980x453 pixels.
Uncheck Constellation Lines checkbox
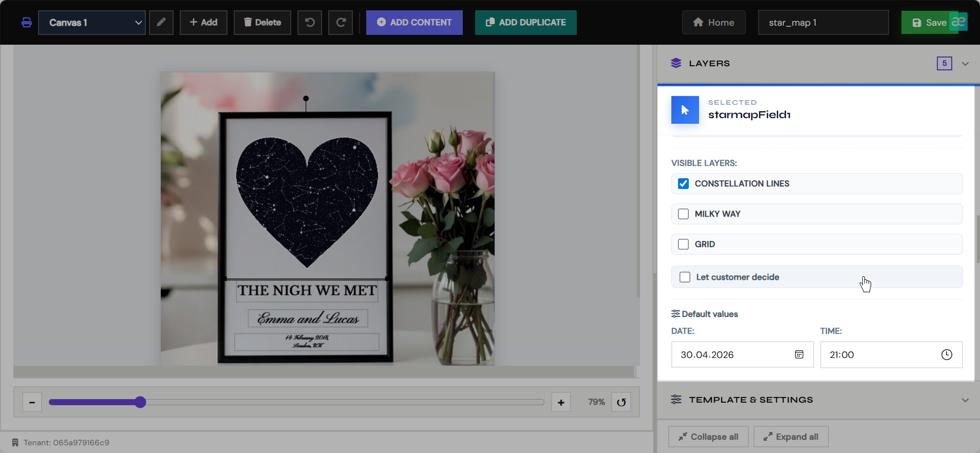683,183
